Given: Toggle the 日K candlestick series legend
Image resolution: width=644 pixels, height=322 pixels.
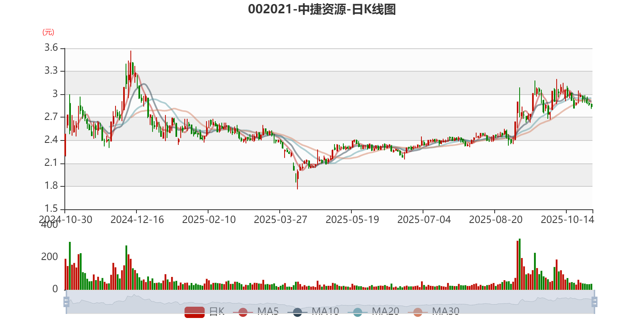Looking at the screenshot, I should click(204, 312).
